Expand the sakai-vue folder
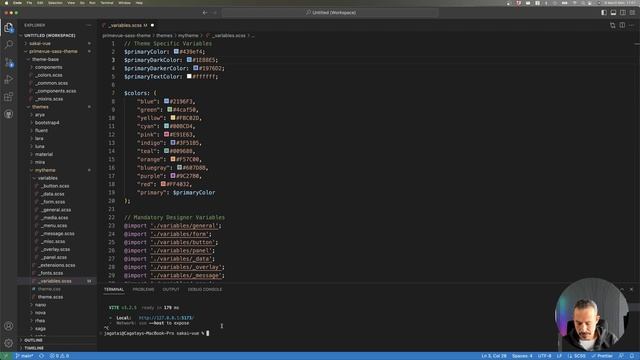The image size is (640, 360). tap(40, 43)
